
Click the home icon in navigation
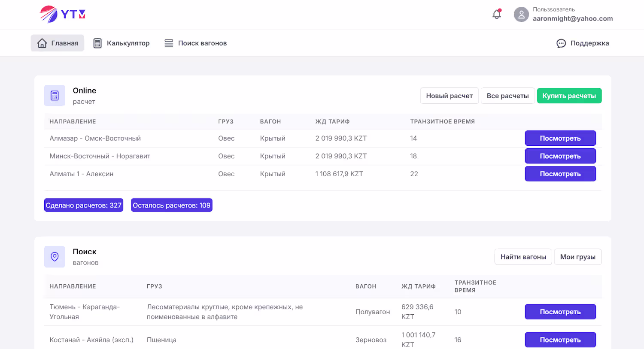pos(42,43)
